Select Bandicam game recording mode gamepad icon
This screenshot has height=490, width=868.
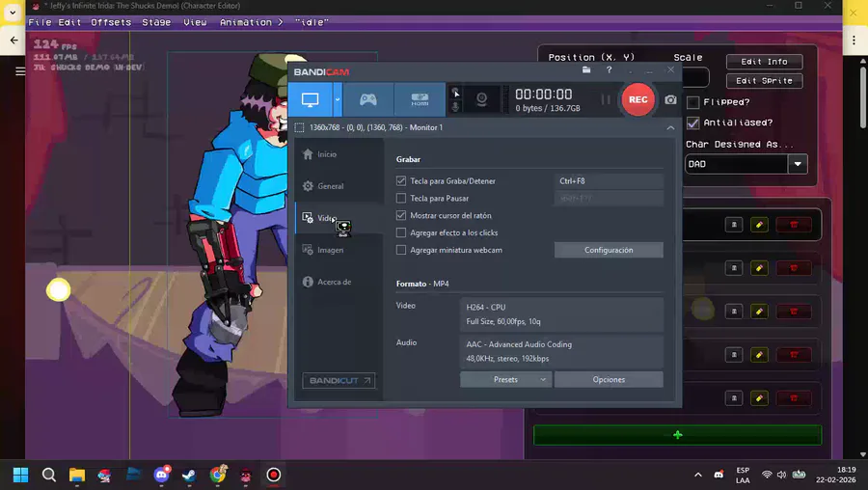(368, 99)
